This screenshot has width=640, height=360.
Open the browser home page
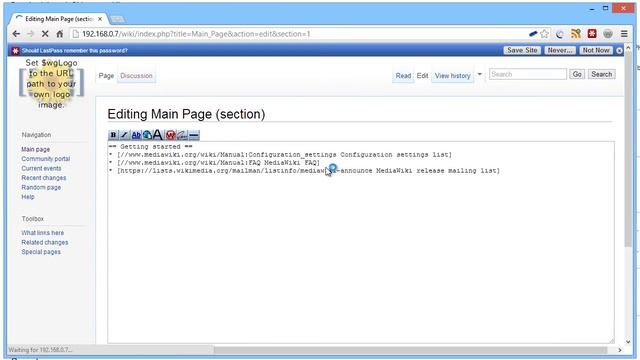pyautogui.click(x=60, y=34)
